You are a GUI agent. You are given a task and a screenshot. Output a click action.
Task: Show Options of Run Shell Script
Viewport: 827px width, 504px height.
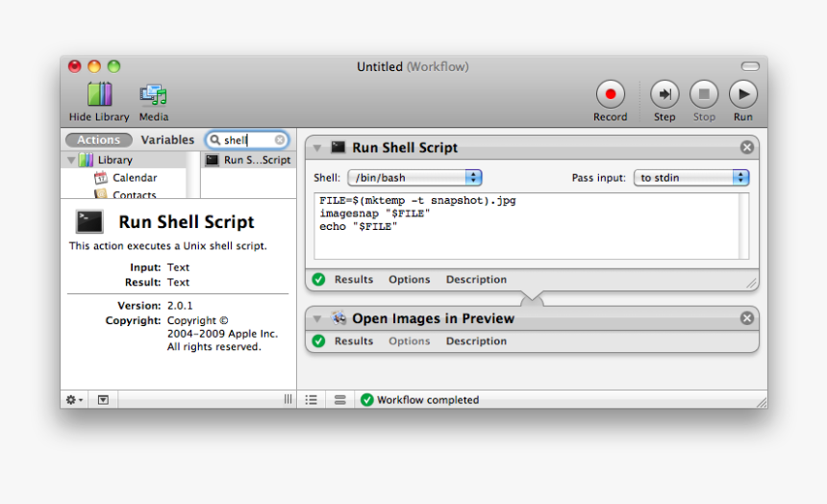(x=410, y=279)
